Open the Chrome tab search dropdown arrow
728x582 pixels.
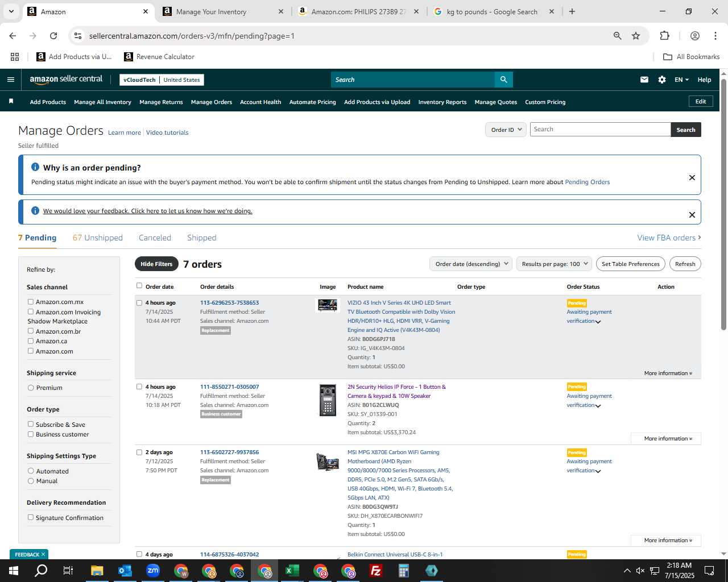pyautogui.click(x=11, y=11)
